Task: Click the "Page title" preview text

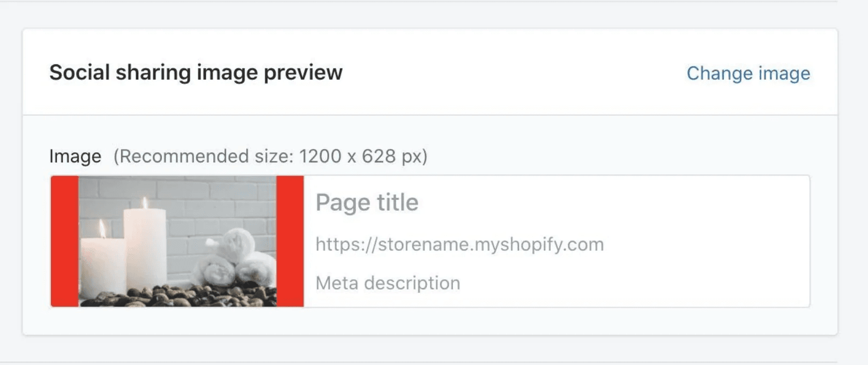Action: tap(367, 203)
